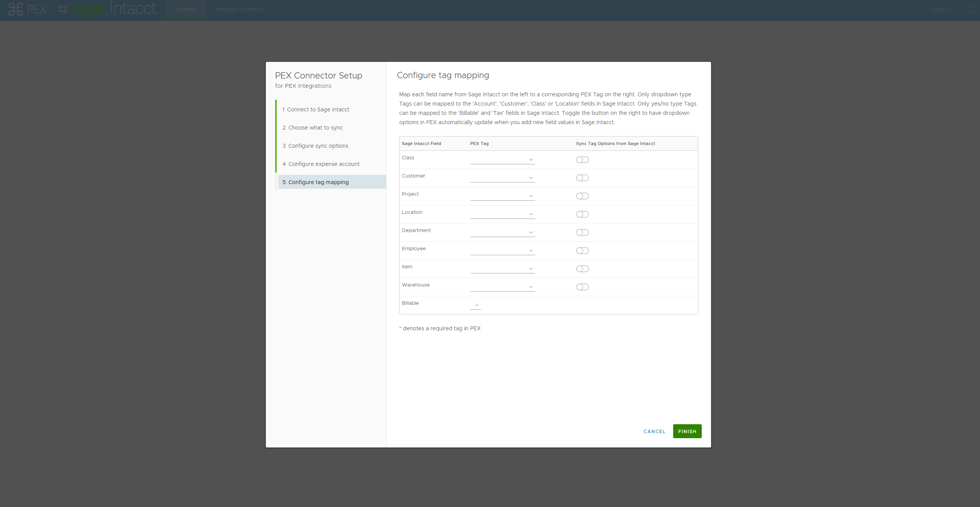Image resolution: width=980 pixels, height=507 pixels.
Task: Expand Department PEX Tag dropdown
Action: click(x=502, y=232)
